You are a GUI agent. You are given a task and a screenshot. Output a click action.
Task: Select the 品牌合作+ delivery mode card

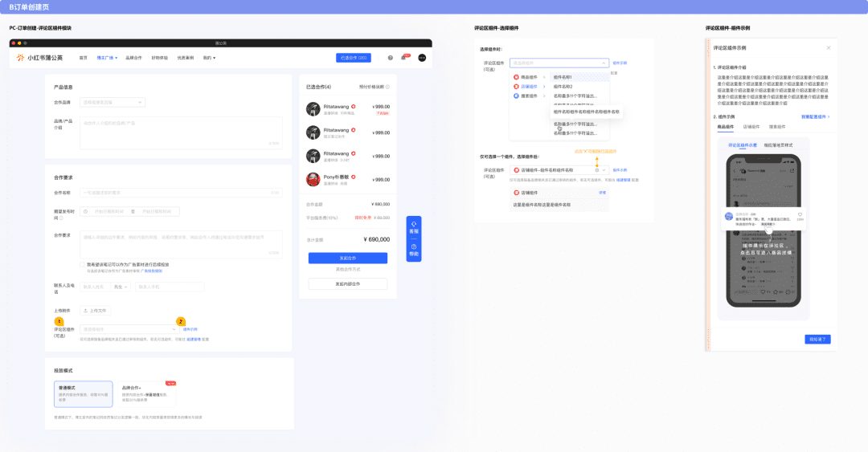[x=147, y=394]
